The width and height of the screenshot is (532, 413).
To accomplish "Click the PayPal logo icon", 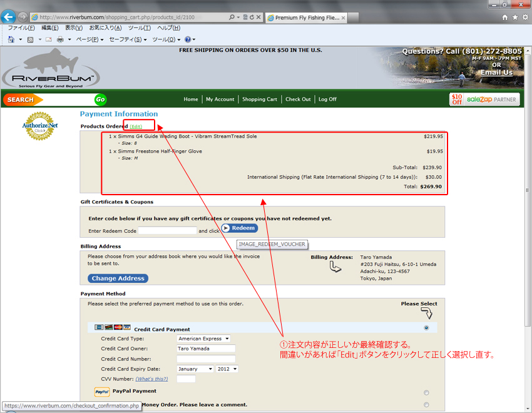I will click(102, 392).
